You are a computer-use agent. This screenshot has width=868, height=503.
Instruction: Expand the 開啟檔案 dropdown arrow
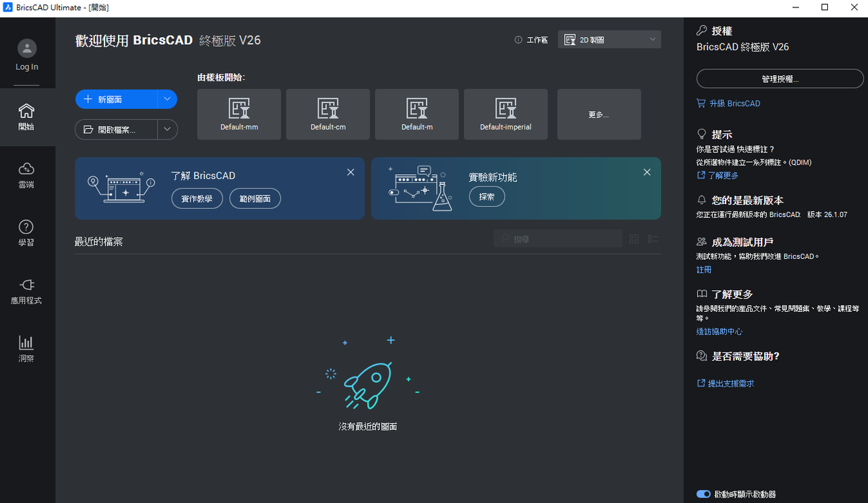167,129
